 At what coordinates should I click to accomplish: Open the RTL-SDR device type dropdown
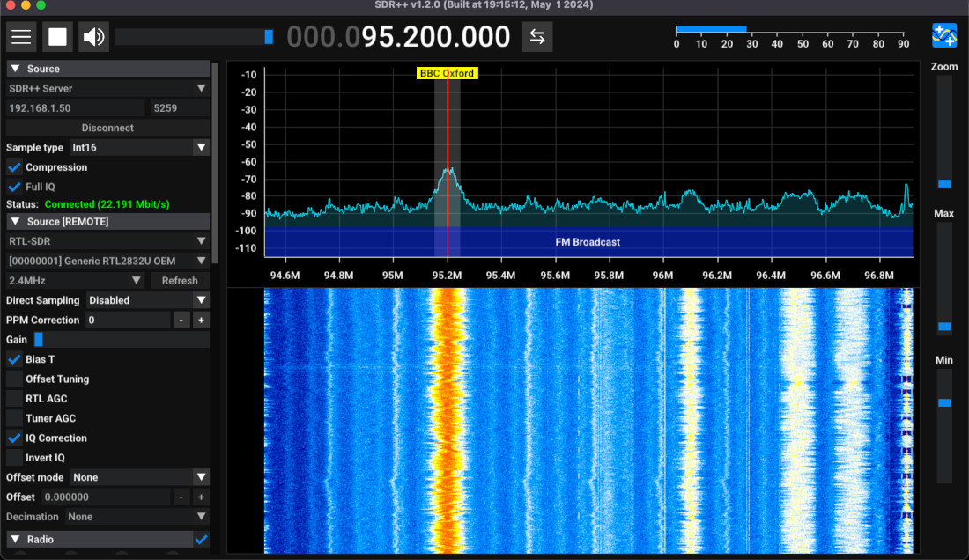pos(108,241)
